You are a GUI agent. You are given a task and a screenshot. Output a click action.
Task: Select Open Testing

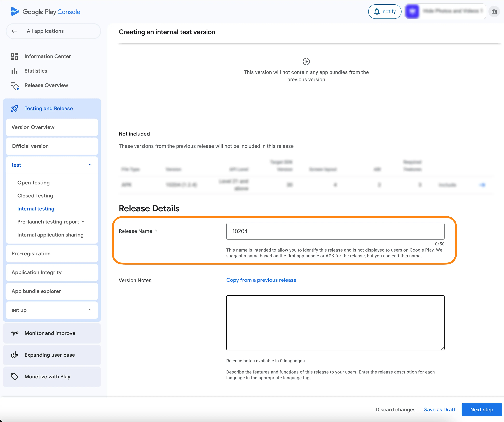click(x=33, y=183)
